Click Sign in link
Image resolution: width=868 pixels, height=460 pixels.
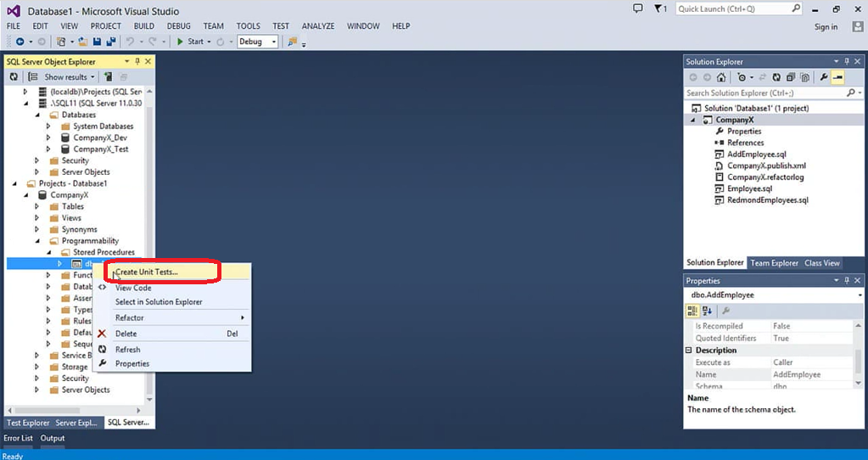pos(826,26)
